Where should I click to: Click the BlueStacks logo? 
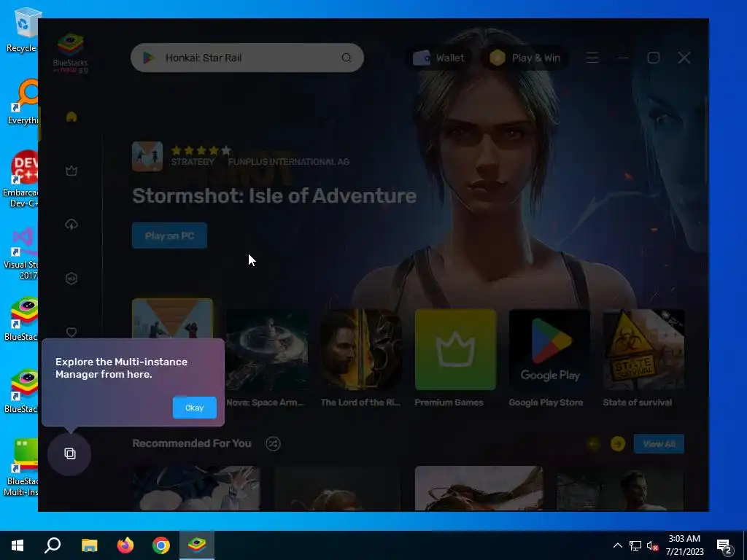70,52
